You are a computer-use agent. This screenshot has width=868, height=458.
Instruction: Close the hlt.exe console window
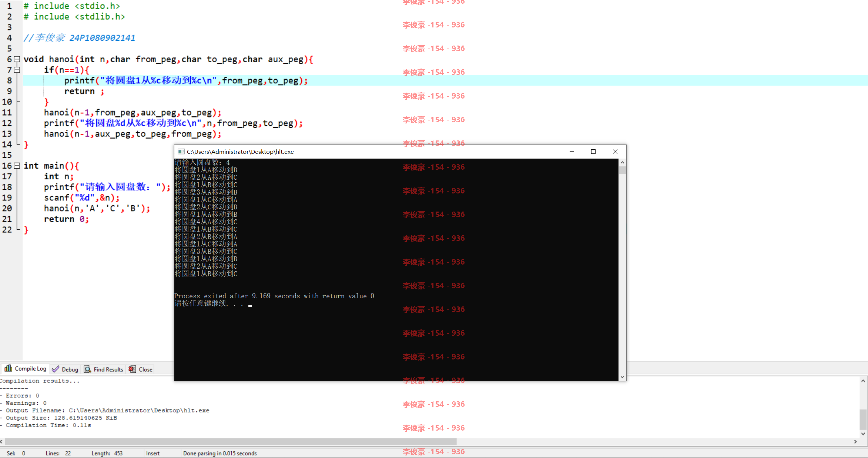(x=615, y=152)
